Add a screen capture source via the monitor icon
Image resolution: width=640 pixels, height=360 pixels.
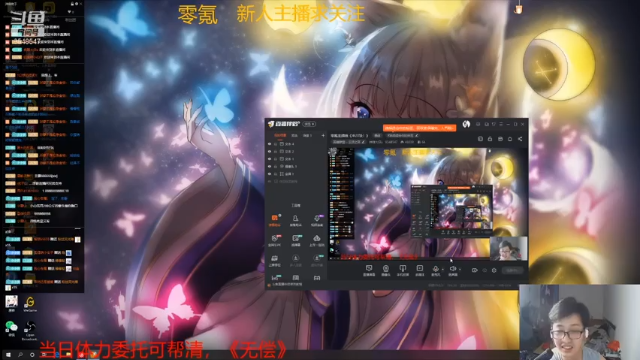pyautogui.click(x=369, y=270)
